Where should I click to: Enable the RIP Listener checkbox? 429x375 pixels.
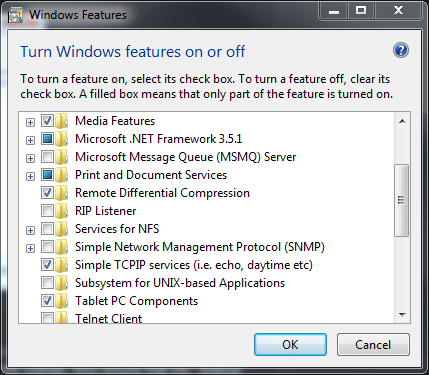pyautogui.click(x=47, y=210)
